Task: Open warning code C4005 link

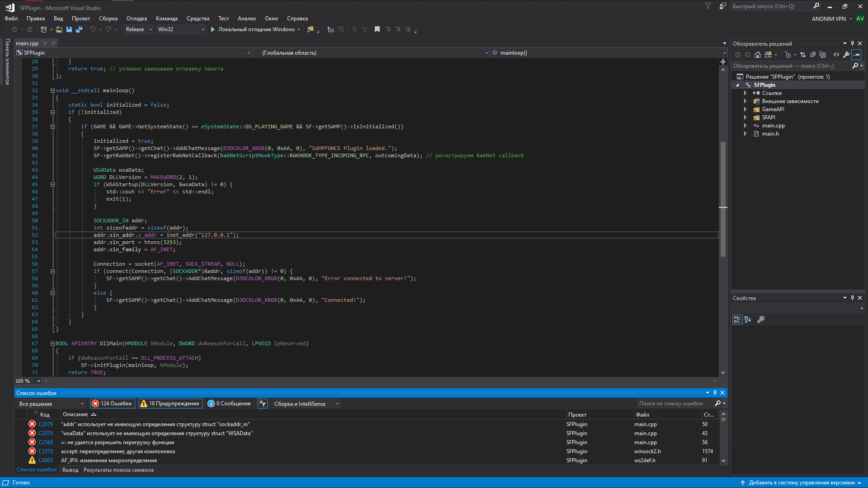Action: pos(46,460)
